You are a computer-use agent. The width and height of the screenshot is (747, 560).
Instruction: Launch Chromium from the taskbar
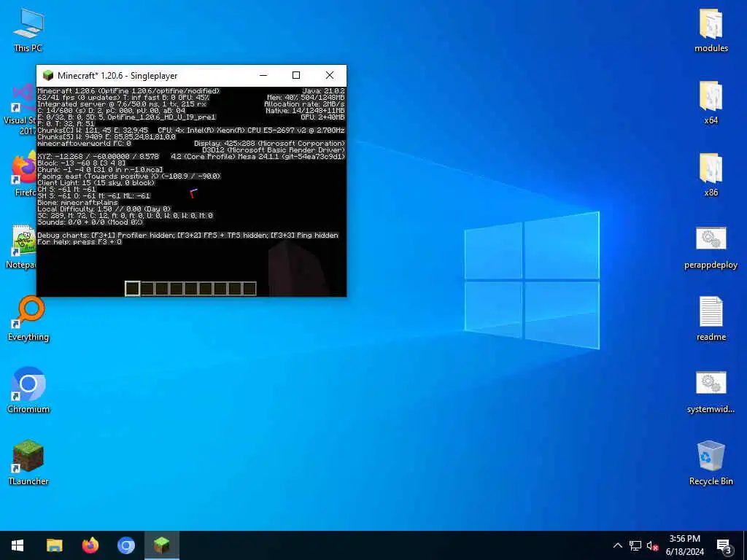[x=126, y=545]
